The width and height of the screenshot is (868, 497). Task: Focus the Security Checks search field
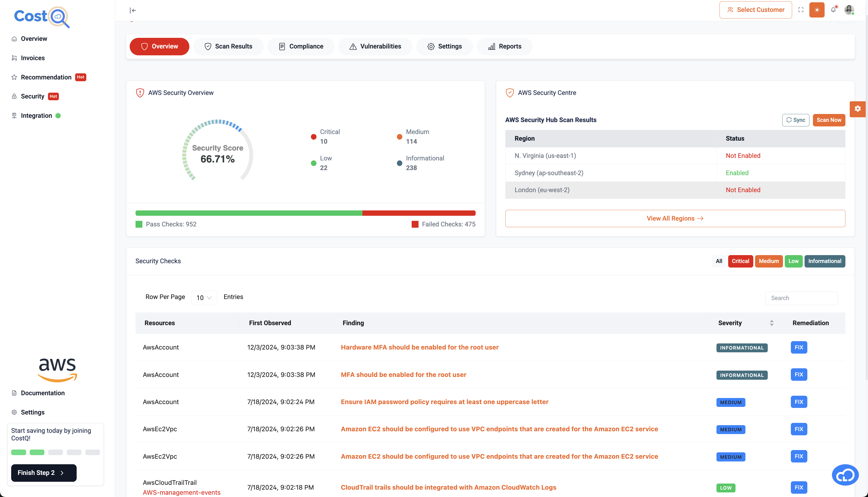click(x=801, y=298)
